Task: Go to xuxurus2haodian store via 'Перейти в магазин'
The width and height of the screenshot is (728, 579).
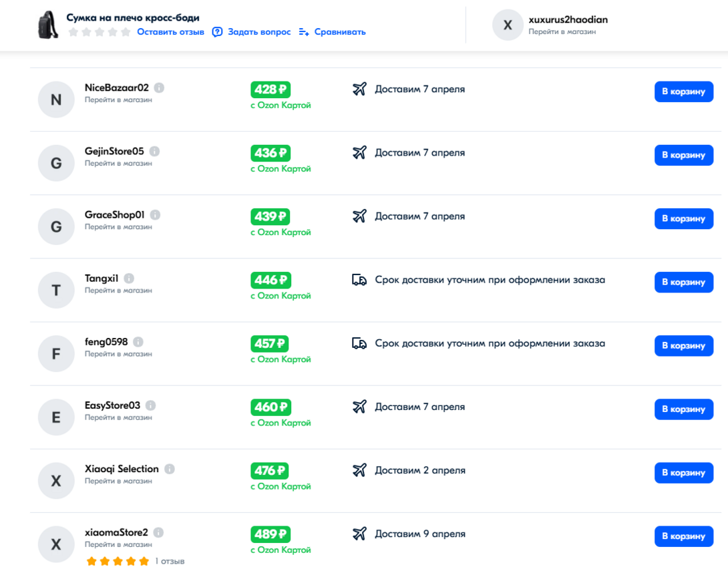Action: pyautogui.click(x=562, y=31)
